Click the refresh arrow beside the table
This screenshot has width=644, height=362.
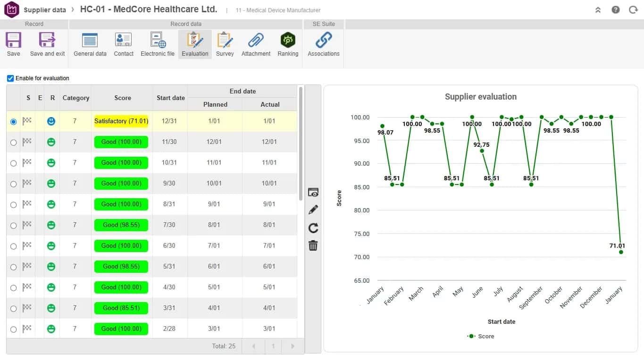[x=313, y=228]
